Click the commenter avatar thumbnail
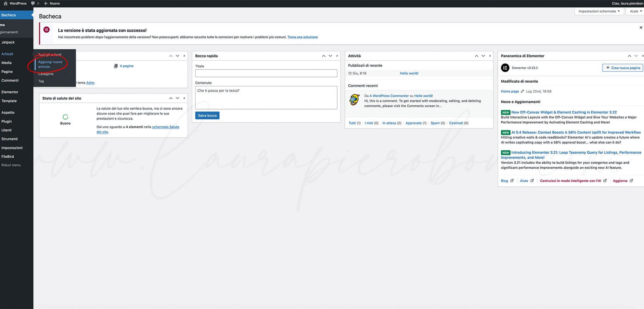Screen dimensions: 644x309 [355, 100]
